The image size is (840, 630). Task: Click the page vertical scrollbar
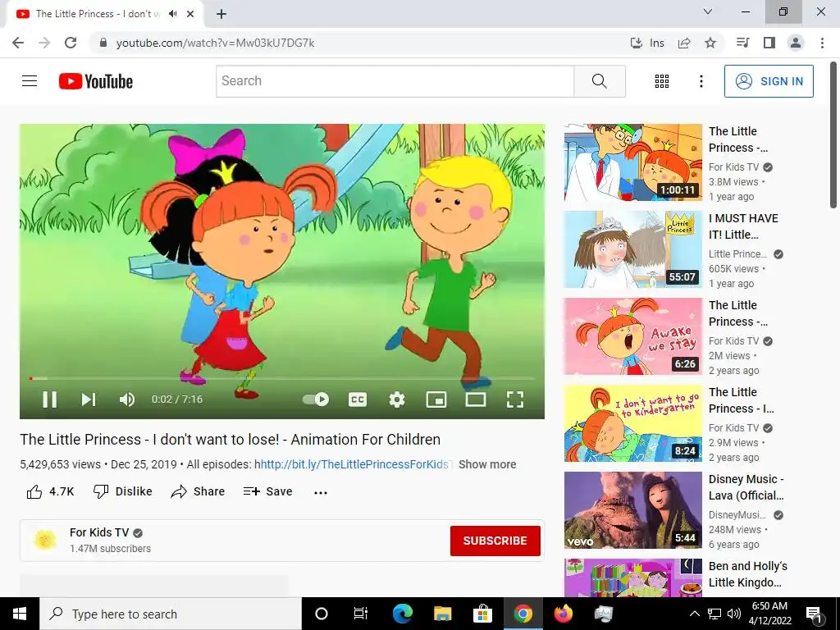[834, 135]
